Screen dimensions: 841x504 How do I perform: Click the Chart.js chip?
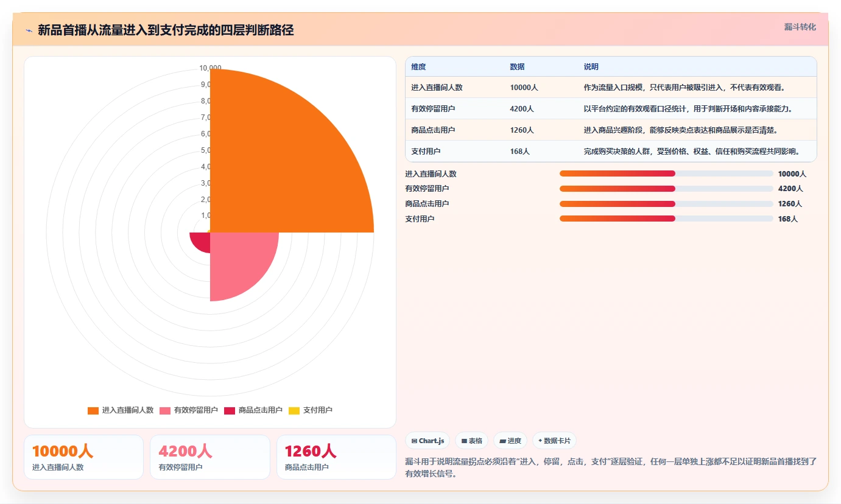[x=428, y=441]
